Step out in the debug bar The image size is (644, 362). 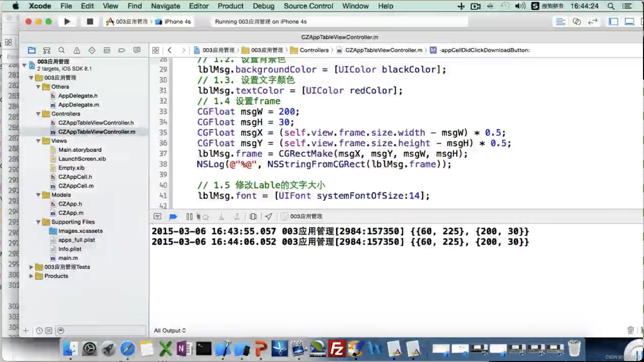point(237,216)
